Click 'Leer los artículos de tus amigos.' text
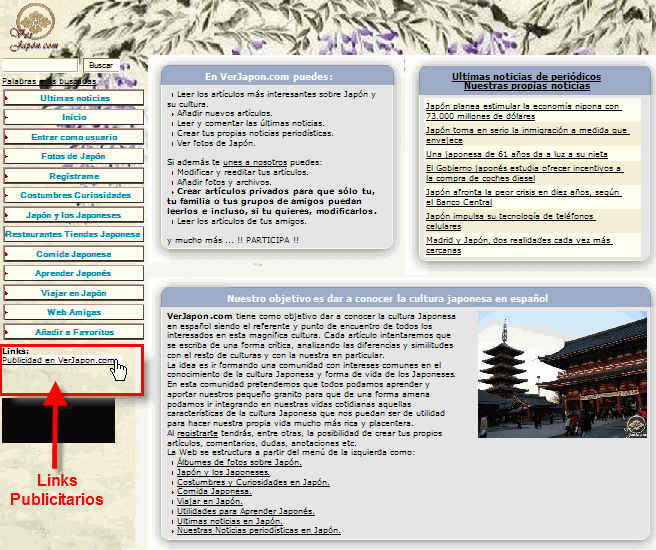The width and height of the screenshot is (656, 550). click(x=241, y=221)
